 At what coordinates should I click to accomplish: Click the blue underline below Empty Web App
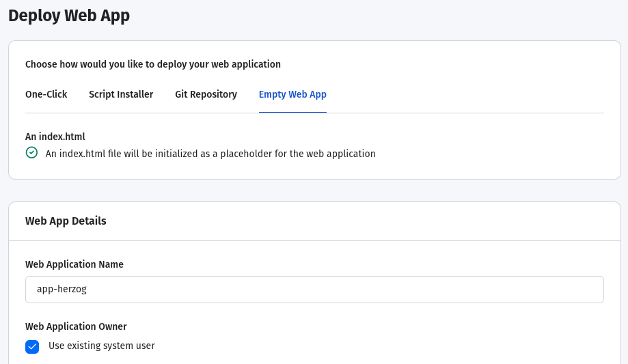click(x=292, y=113)
